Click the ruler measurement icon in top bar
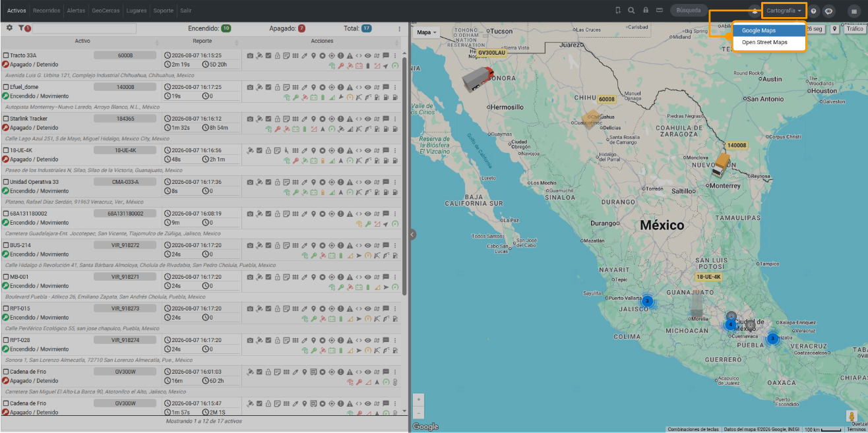Screen dimensions: 868x433 tap(660, 11)
